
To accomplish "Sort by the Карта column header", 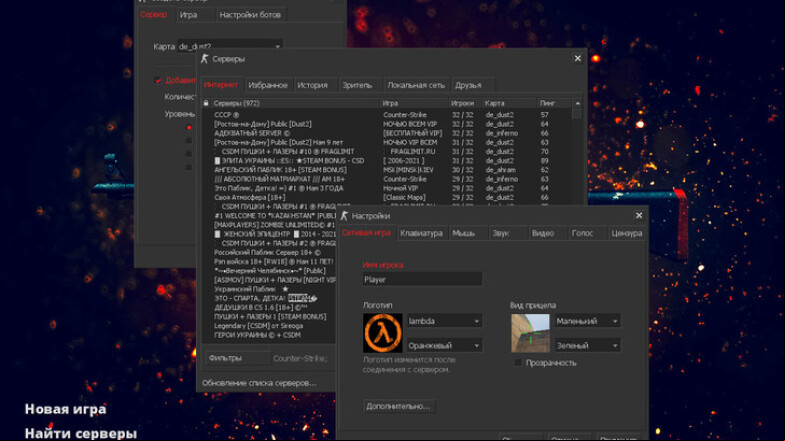I will pos(510,103).
